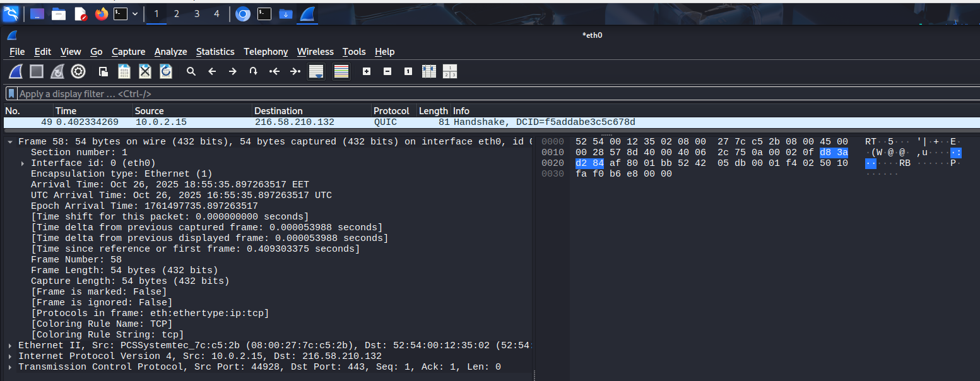Collapse the Frame 58 tree section
This screenshot has height=381, width=980.
[x=11, y=142]
